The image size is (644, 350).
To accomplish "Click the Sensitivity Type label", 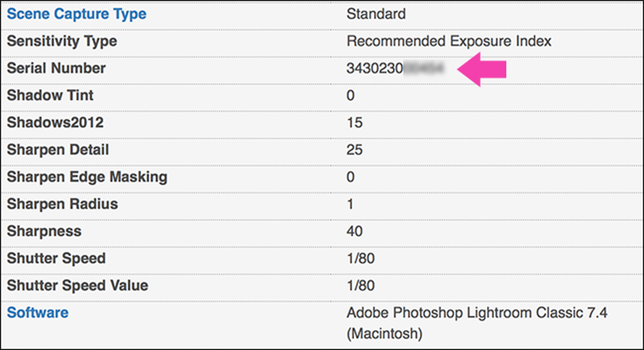I will [62, 41].
